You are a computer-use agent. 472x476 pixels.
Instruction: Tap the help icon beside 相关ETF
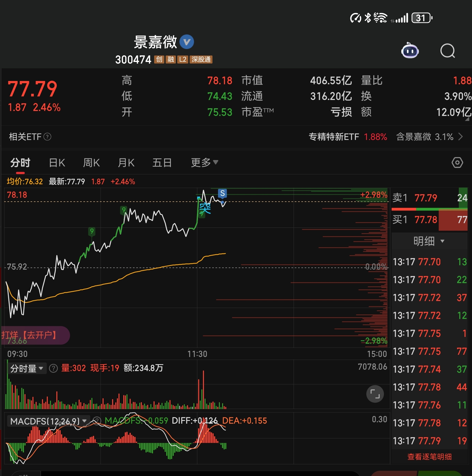coord(47,137)
